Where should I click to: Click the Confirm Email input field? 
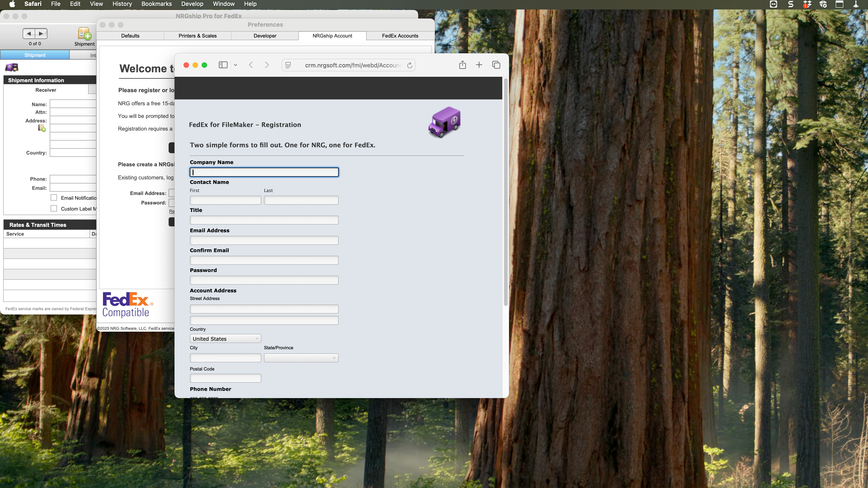point(264,260)
